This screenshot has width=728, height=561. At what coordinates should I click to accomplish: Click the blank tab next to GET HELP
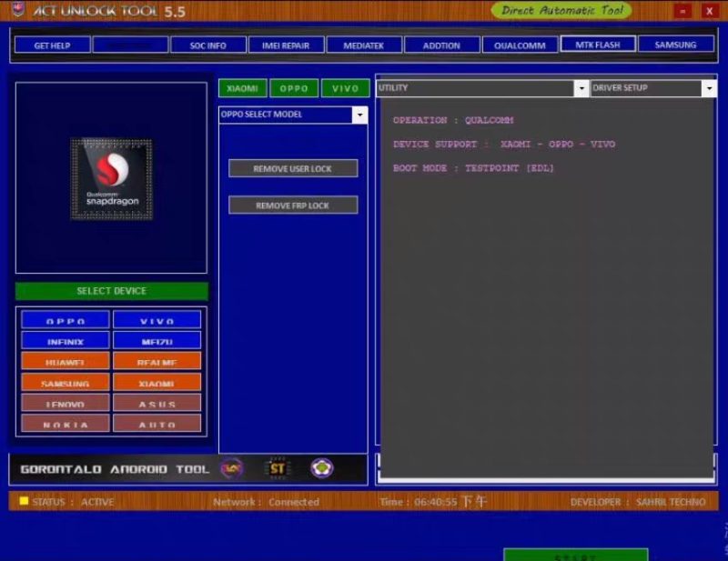pyautogui.click(x=130, y=45)
